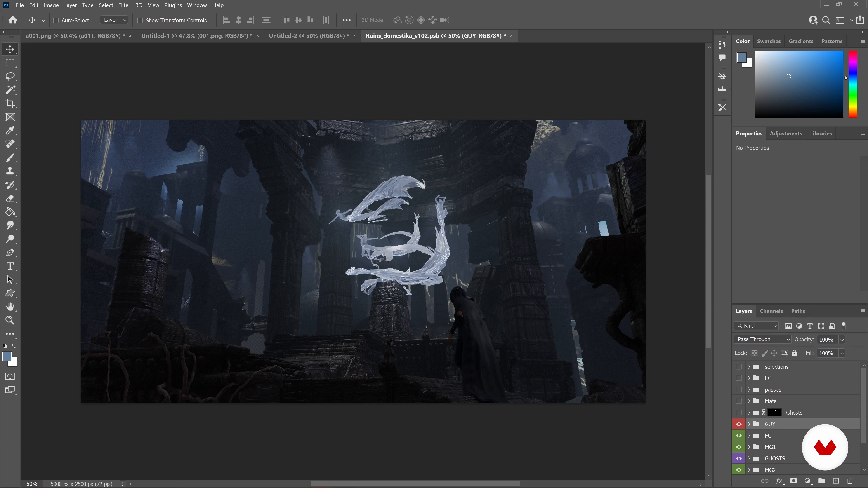
Task: Open layer effects fx menu
Action: (779, 481)
